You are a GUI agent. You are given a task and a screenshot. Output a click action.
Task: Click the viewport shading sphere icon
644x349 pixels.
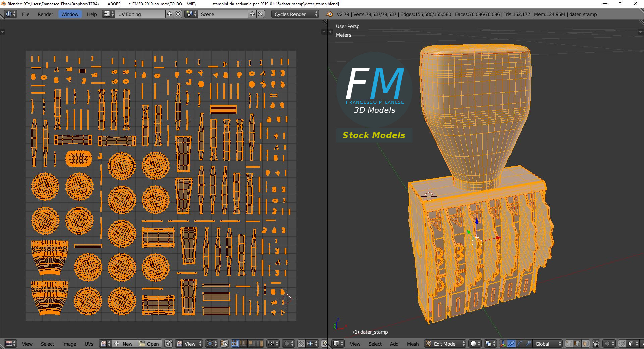473,344
